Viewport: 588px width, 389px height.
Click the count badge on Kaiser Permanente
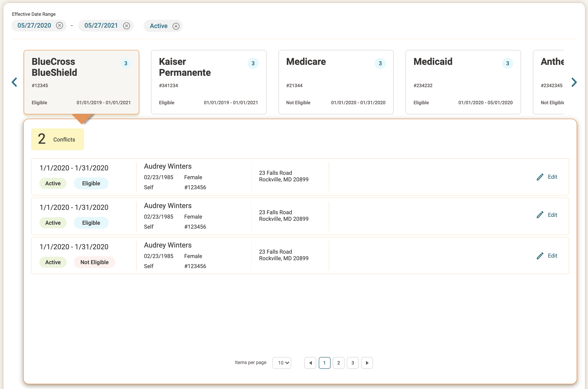click(x=253, y=63)
